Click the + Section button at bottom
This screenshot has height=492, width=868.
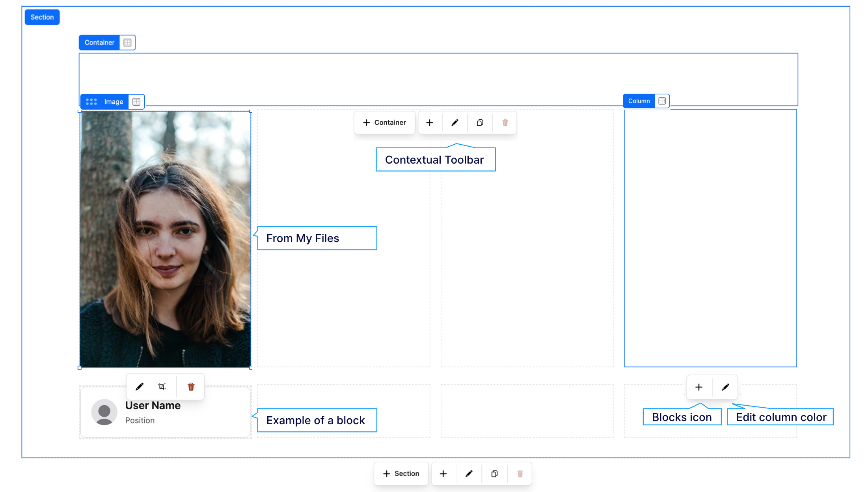(401, 473)
